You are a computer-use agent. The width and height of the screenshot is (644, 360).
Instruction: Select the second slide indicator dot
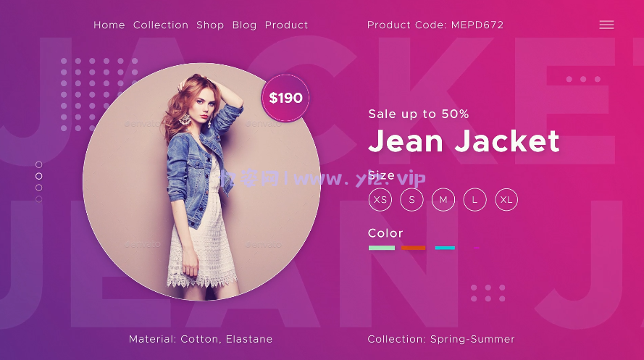tap(38, 176)
